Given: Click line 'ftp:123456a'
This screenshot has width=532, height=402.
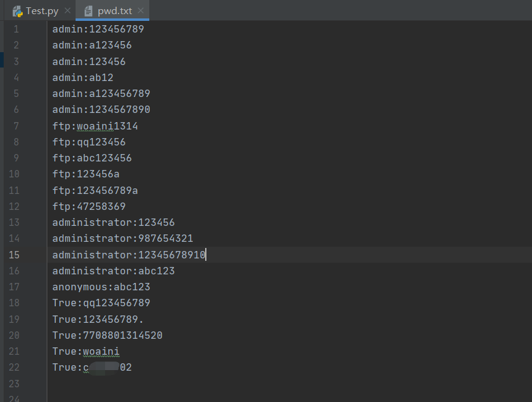Looking at the screenshot, I should (86, 174).
